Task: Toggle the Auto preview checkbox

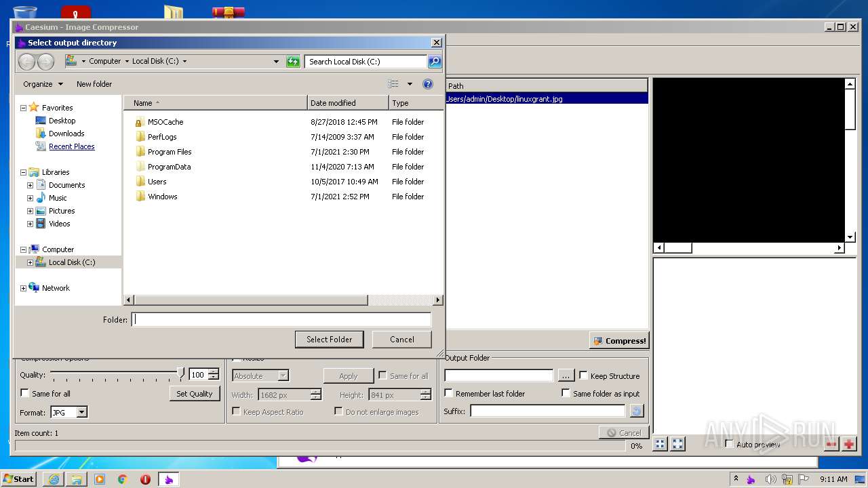Action: point(729,444)
